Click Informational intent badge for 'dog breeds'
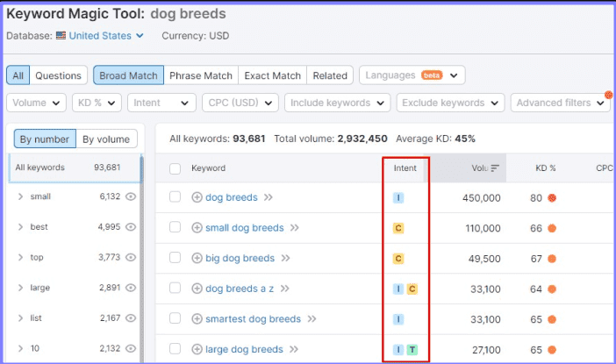616x364 pixels. (398, 197)
